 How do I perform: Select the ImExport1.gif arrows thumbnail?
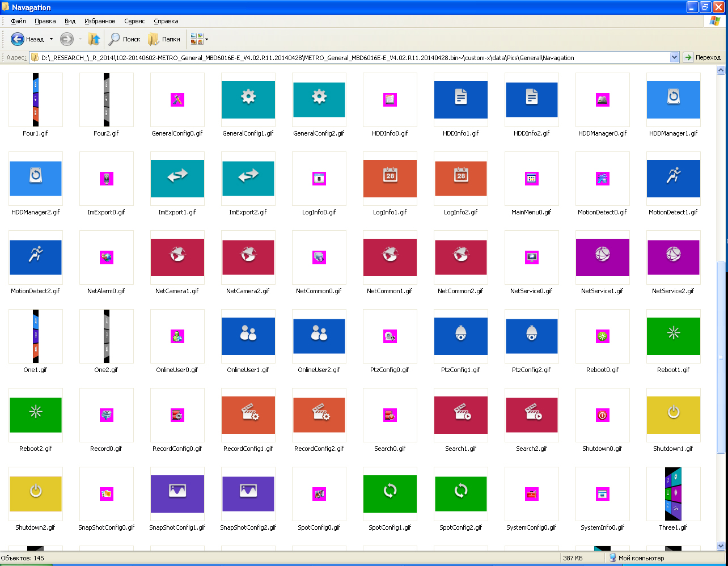(177, 179)
